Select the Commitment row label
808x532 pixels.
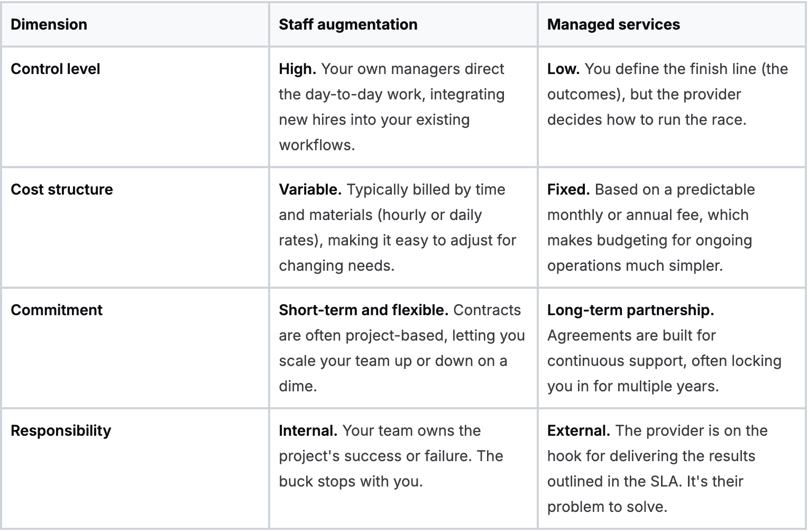pos(57,310)
